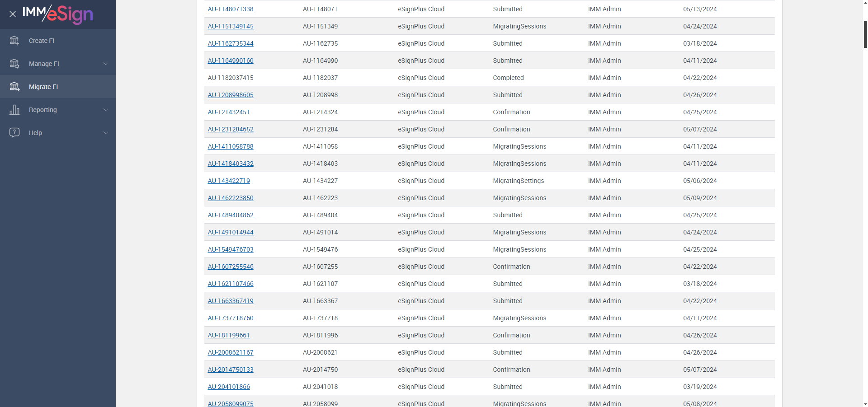The width and height of the screenshot is (868, 407).
Task: Open migration link AU-1231284652
Action: click(x=231, y=129)
